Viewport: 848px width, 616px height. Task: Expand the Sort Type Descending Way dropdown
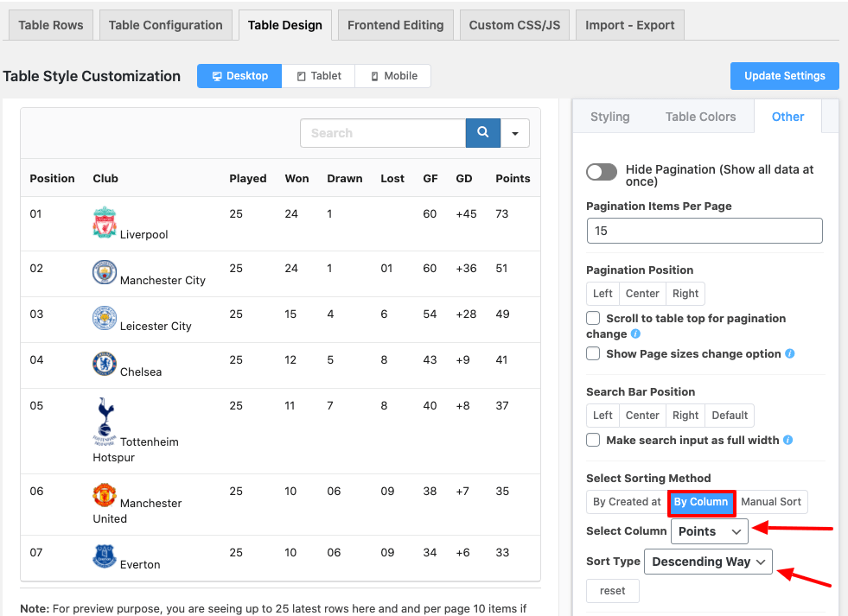tap(708, 562)
